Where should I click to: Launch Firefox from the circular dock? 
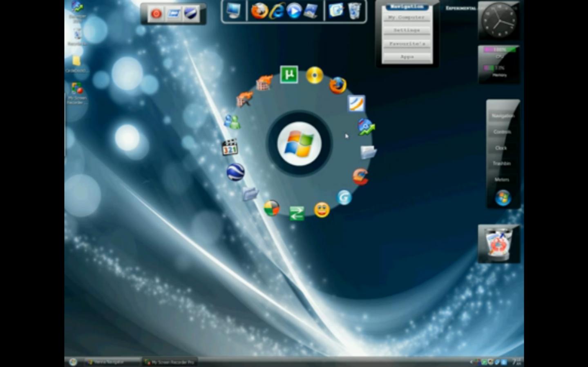point(338,85)
